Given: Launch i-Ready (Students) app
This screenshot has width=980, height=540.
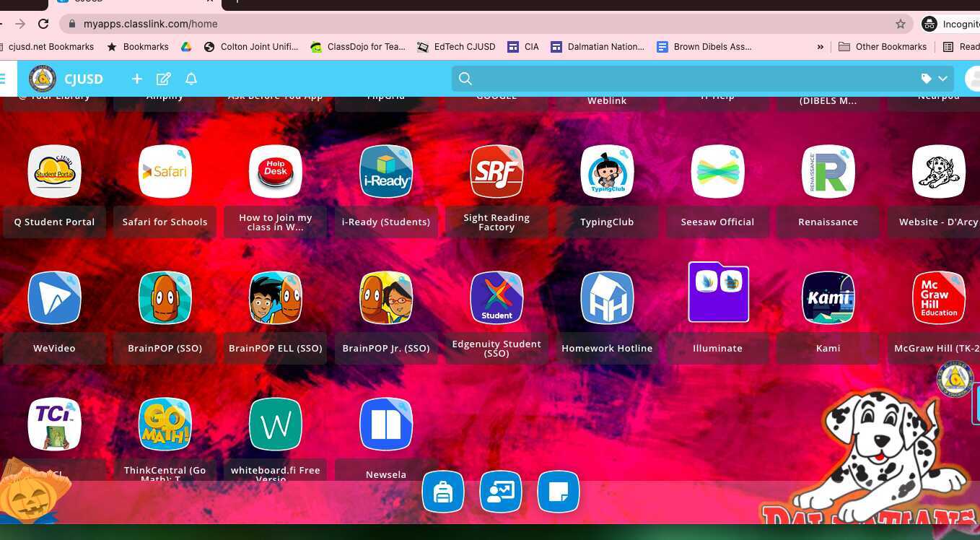Looking at the screenshot, I should point(385,171).
